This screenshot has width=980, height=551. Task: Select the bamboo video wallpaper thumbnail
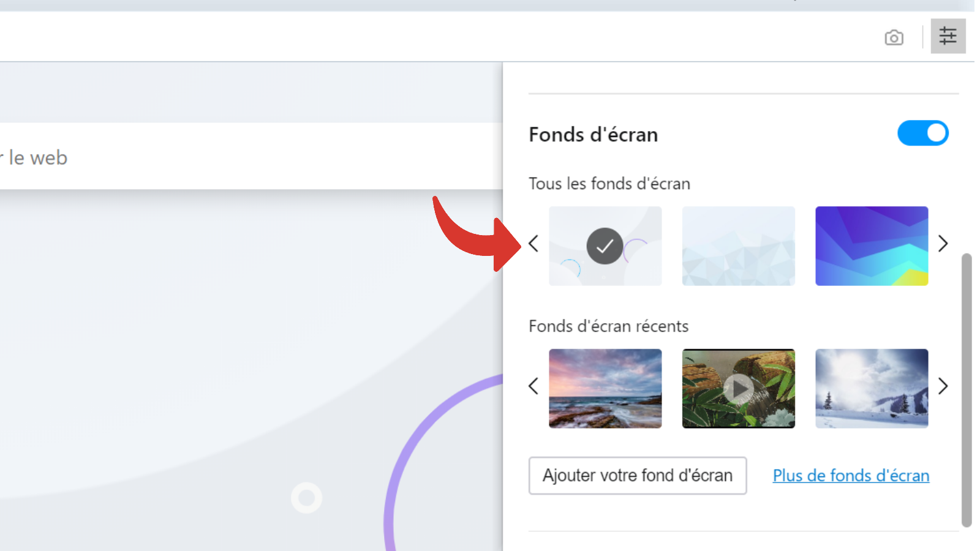(x=739, y=388)
